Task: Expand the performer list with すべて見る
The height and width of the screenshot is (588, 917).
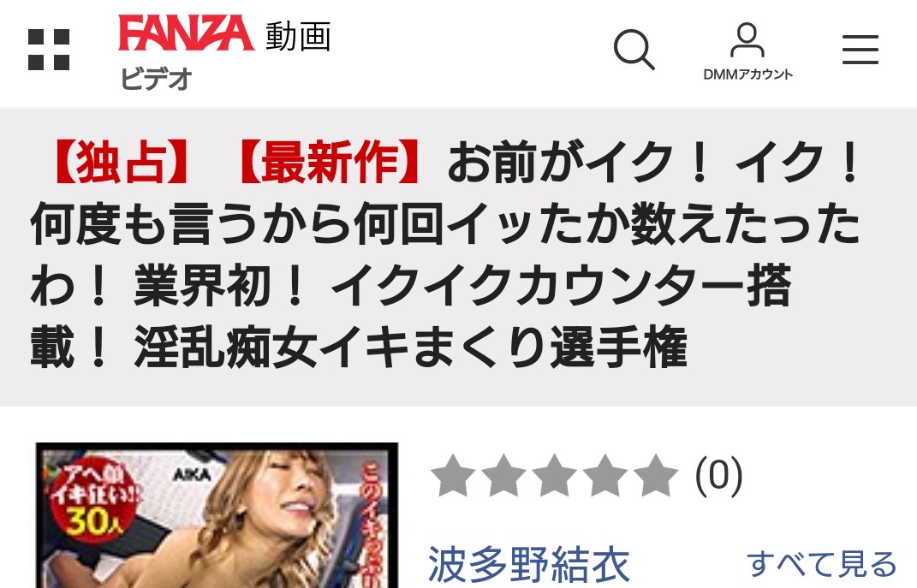Action: coord(822,565)
